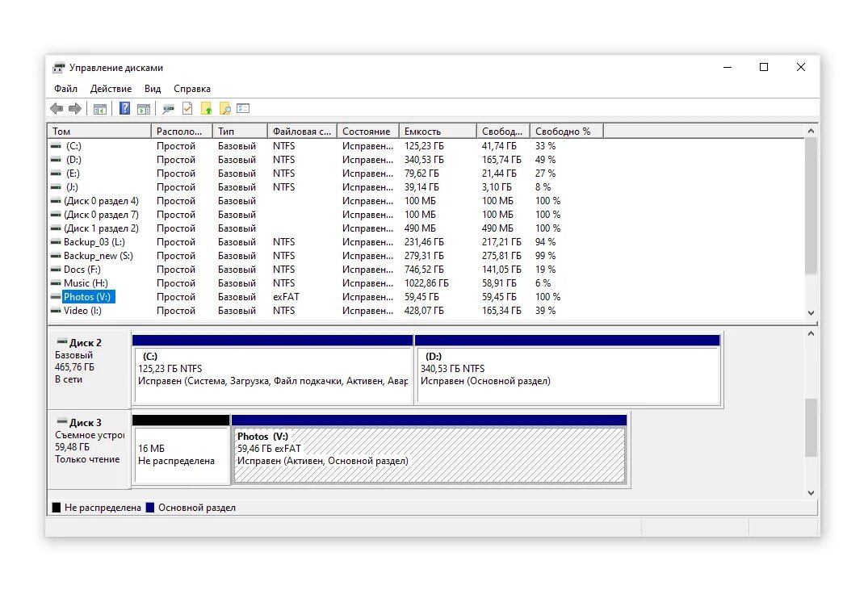
Task: Open the Файл menu
Action: click(x=66, y=89)
